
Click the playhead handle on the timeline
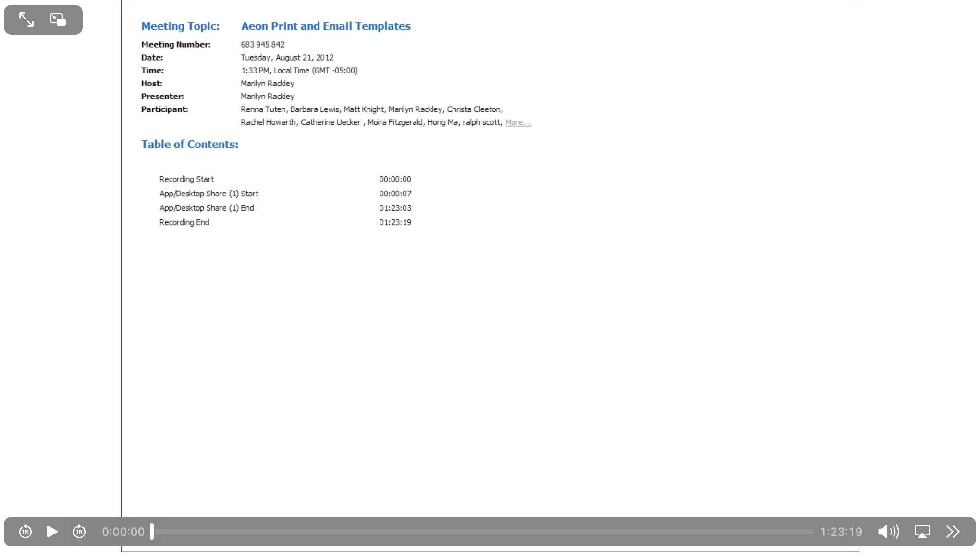click(x=152, y=532)
